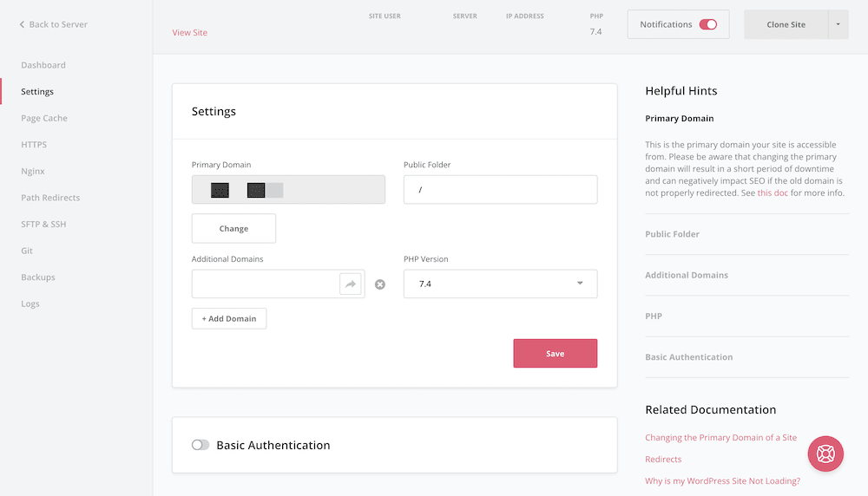Expand the Basic Authentication hint section
Viewport: 868px width, 496px height.
688,356
